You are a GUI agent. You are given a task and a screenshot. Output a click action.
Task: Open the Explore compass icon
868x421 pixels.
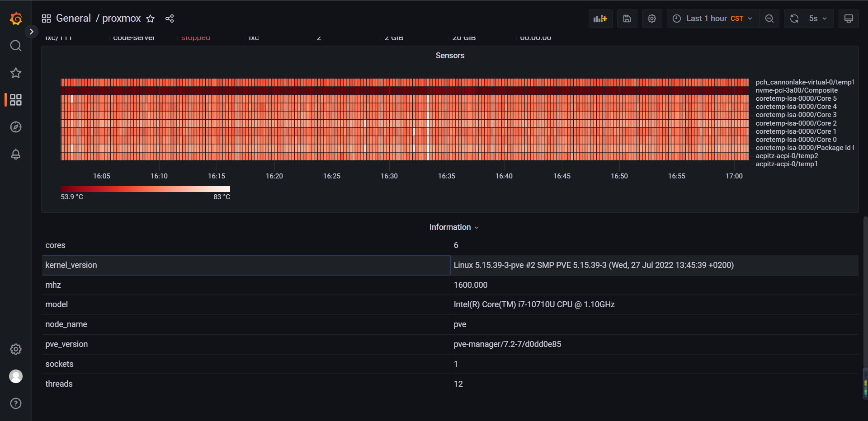16,127
